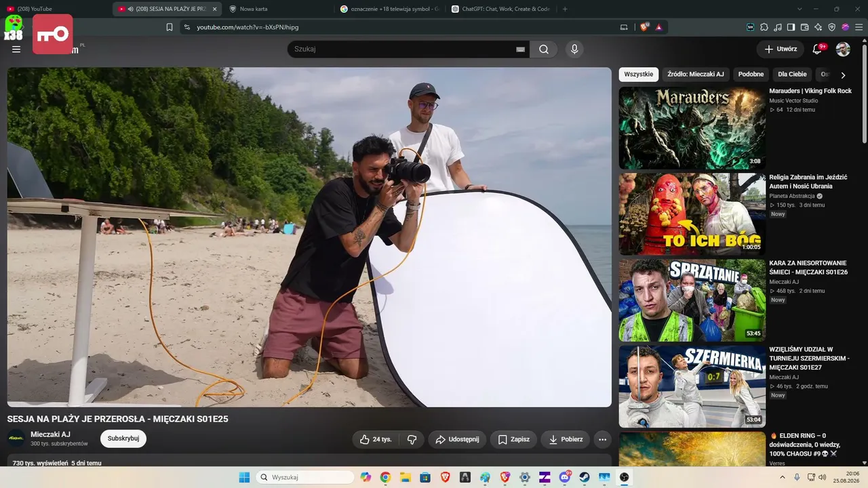The width and height of the screenshot is (868, 488).
Task: Click the Mieczaki AJ channel avatar
Action: (x=16, y=439)
